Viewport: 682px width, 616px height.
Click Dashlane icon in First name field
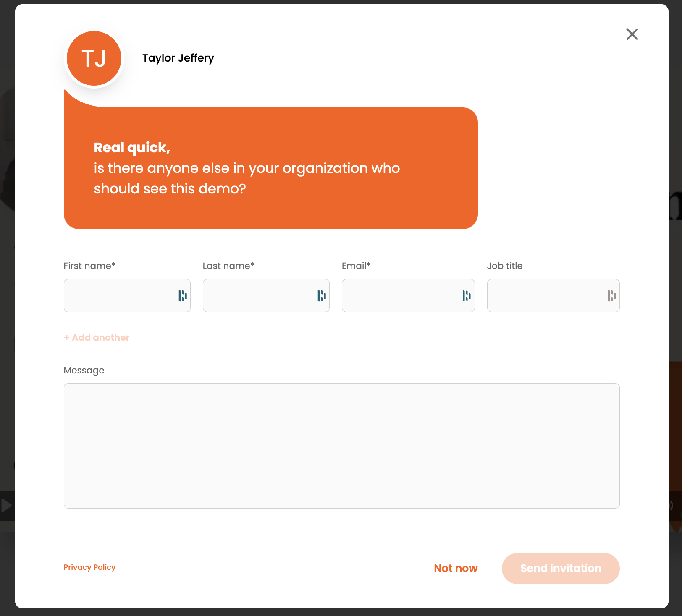click(x=183, y=296)
